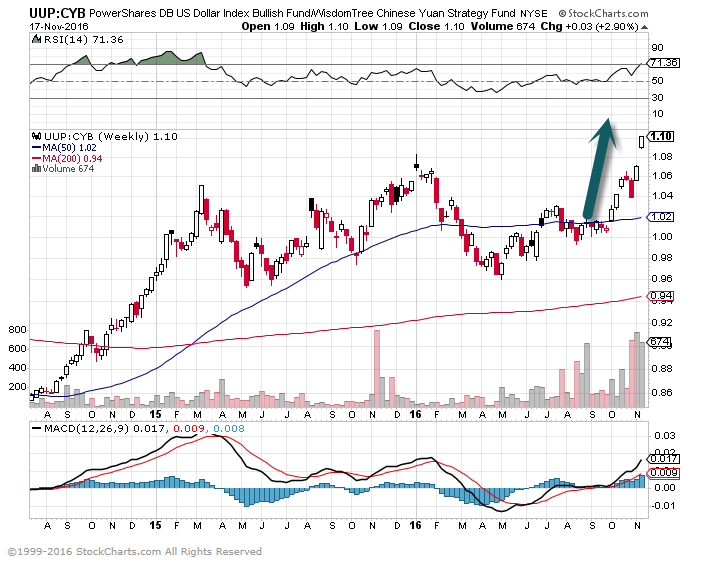The width and height of the screenshot is (727, 574).
Task: Click the blue 0.008 histogram value in MACD legend
Action: click(x=229, y=428)
